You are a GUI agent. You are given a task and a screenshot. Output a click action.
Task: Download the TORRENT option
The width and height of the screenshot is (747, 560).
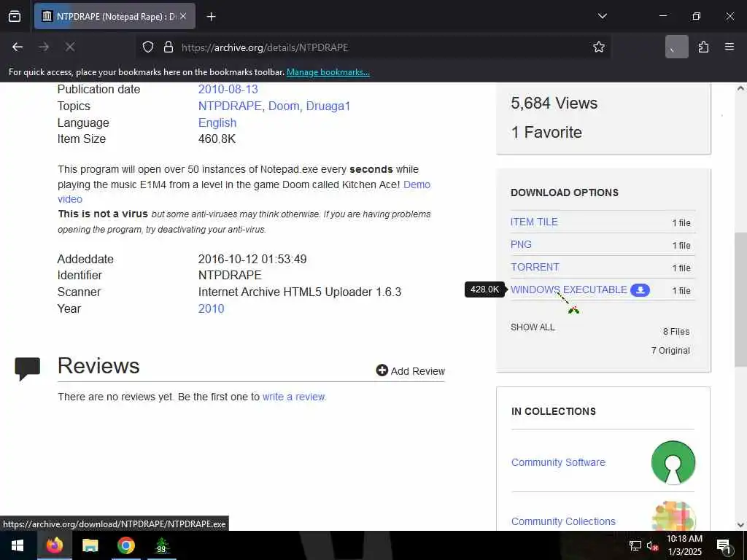[535, 267]
